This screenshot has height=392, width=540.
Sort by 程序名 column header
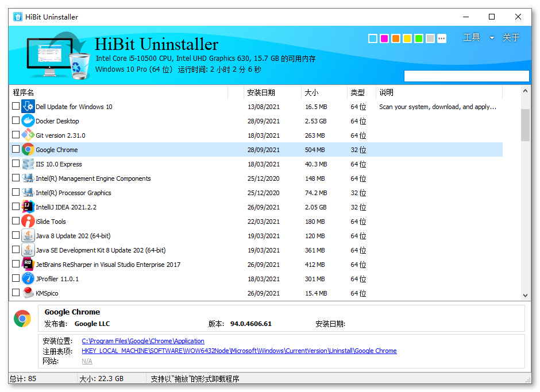[x=119, y=92]
